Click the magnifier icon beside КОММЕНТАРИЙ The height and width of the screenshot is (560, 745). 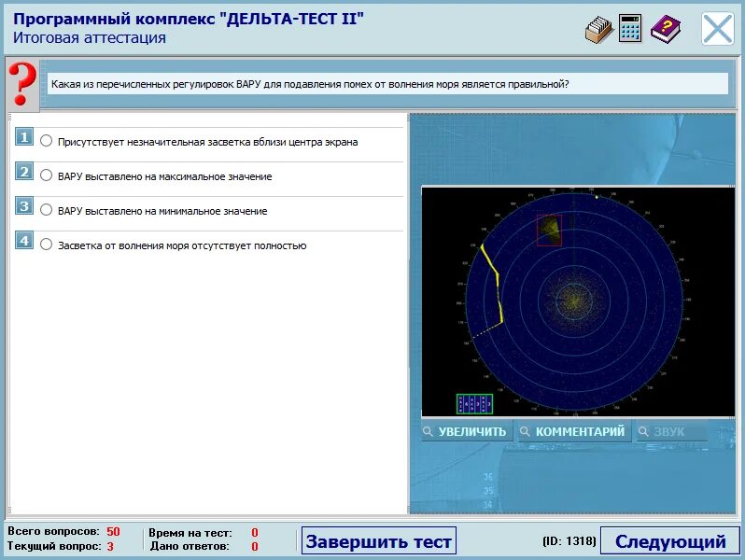click(x=525, y=431)
